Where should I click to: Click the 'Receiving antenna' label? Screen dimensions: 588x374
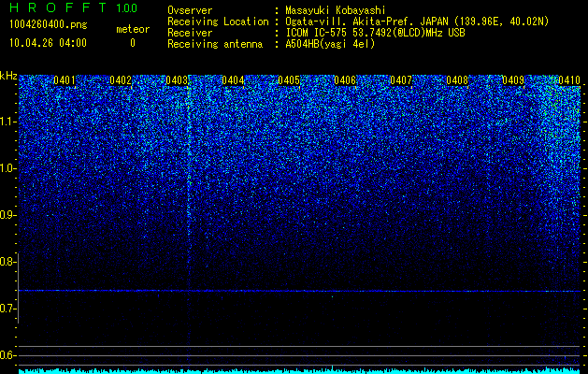[215, 44]
